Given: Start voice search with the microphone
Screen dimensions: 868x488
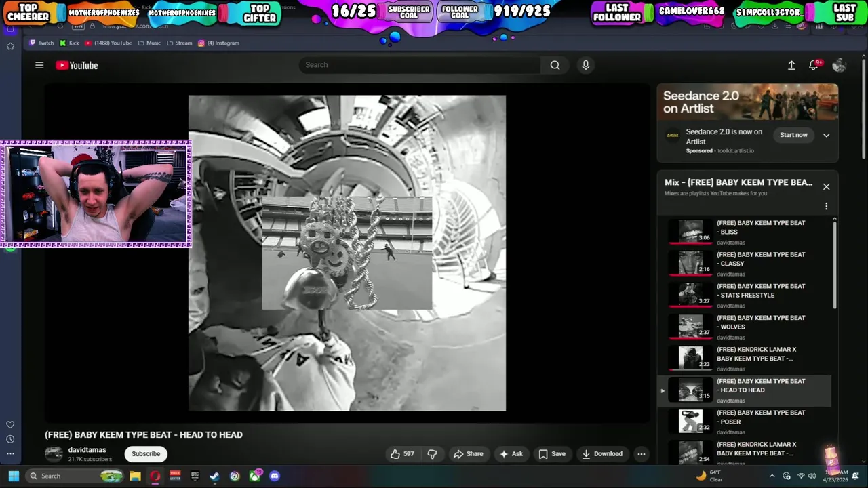Looking at the screenshot, I should tap(586, 65).
